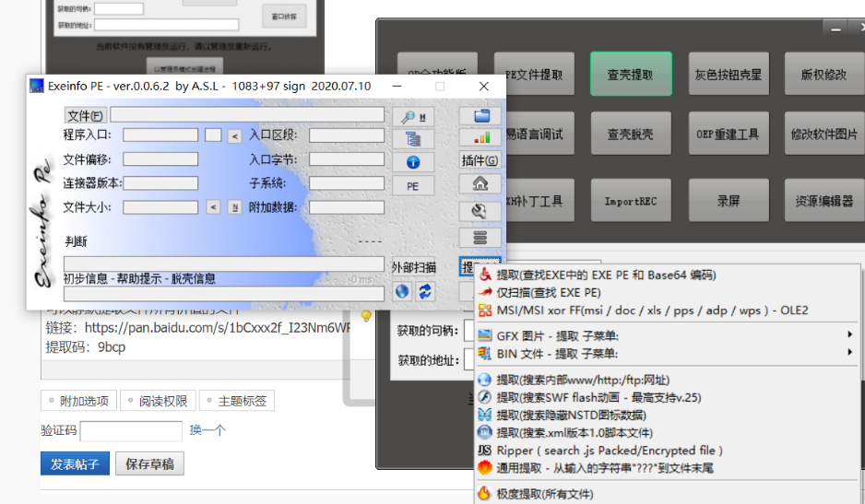
Task: Click the 发表帖子 button
Action: pos(75,463)
